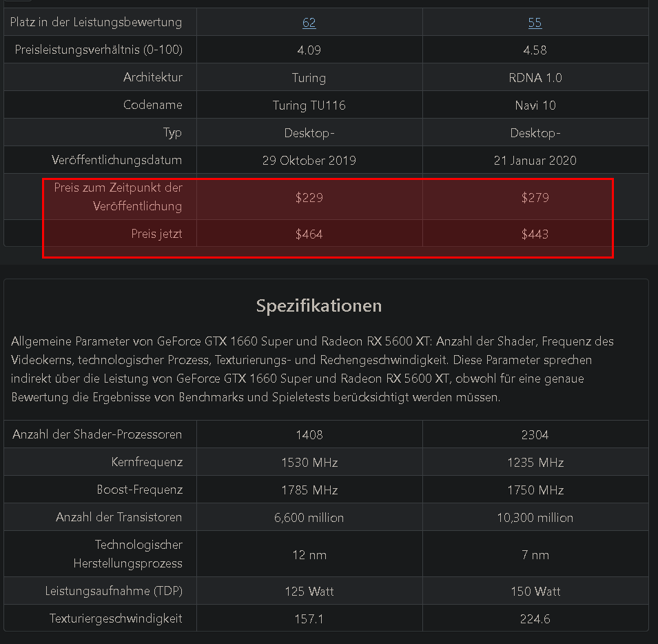Click the 10,300 million transistors value
Image resolution: width=658 pixels, height=644 pixels.
tap(535, 517)
